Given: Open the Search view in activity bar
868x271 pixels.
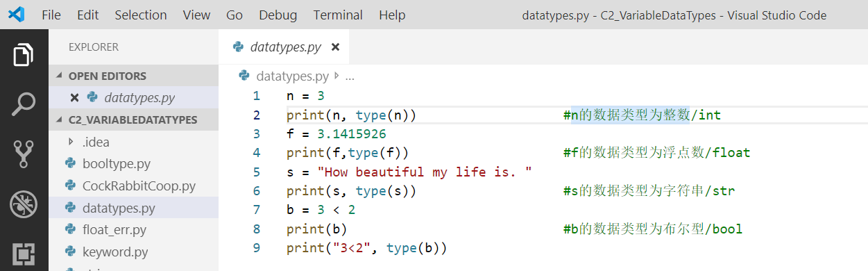Looking at the screenshot, I should tap(24, 104).
